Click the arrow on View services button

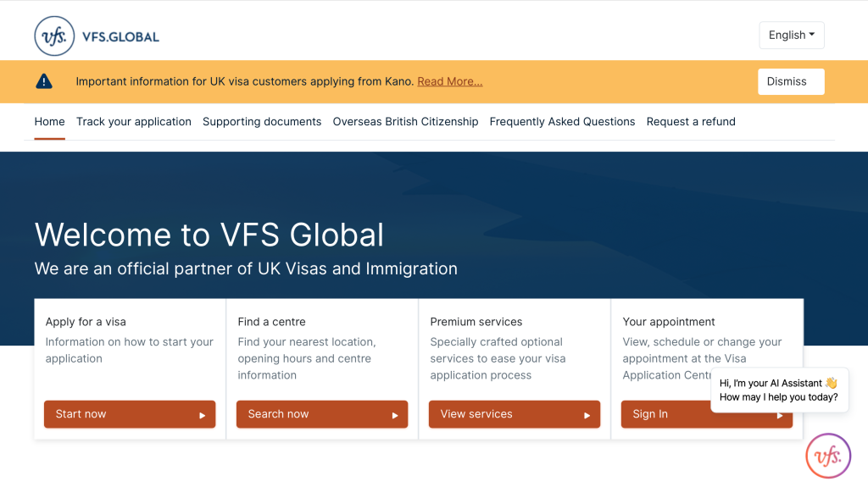pos(587,415)
